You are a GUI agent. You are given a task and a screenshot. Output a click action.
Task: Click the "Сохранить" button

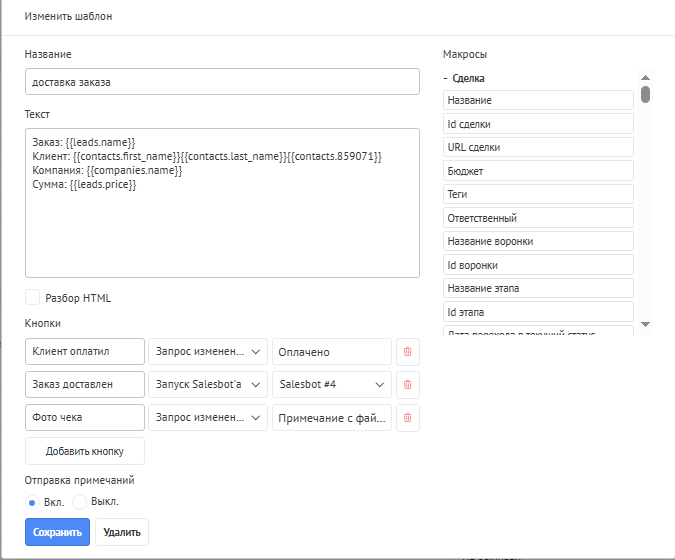pos(57,532)
